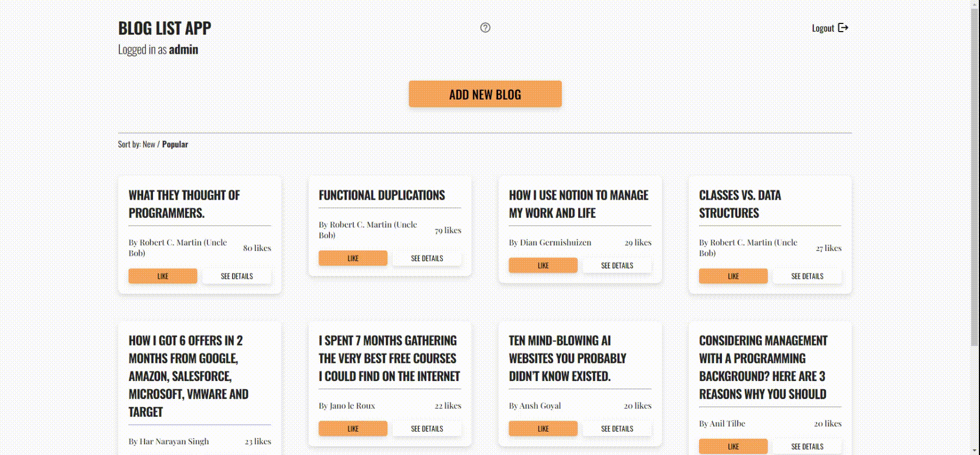This screenshot has width=980, height=455.
Task: Sort blogs by New
Action: coord(149,144)
